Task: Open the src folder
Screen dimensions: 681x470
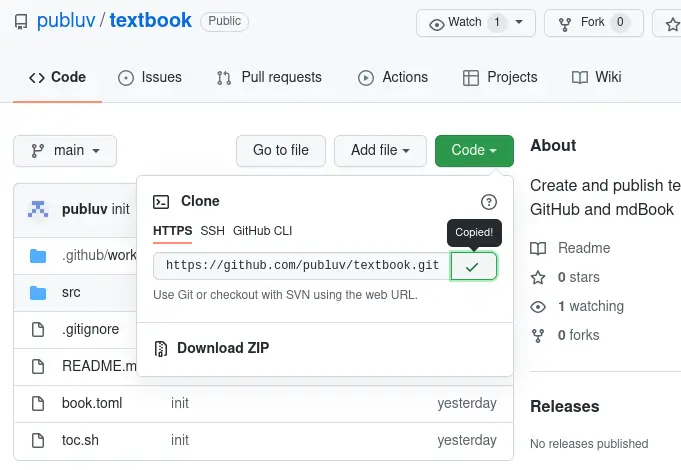Action: click(x=71, y=292)
